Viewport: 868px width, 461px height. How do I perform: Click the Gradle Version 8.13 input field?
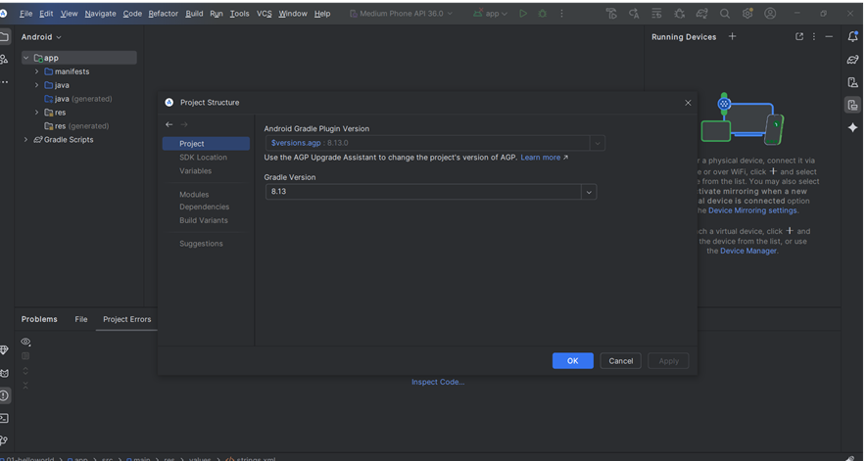[423, 192]
